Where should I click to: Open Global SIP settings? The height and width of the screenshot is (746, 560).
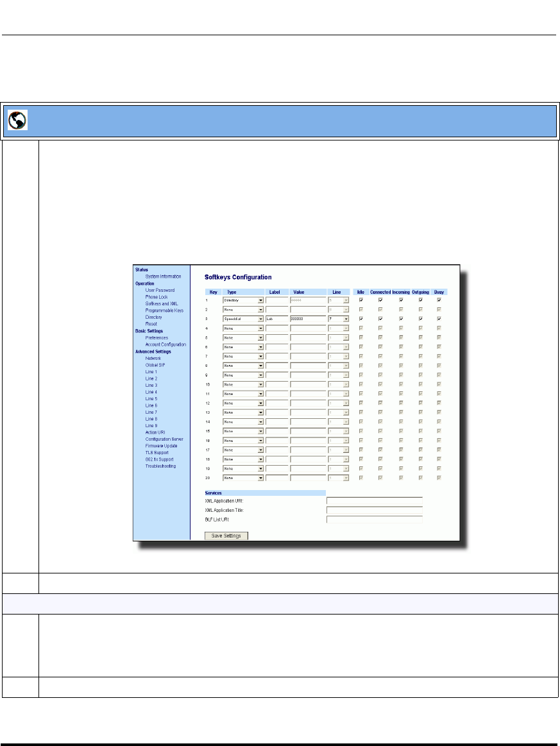click(x=155, y=365)
